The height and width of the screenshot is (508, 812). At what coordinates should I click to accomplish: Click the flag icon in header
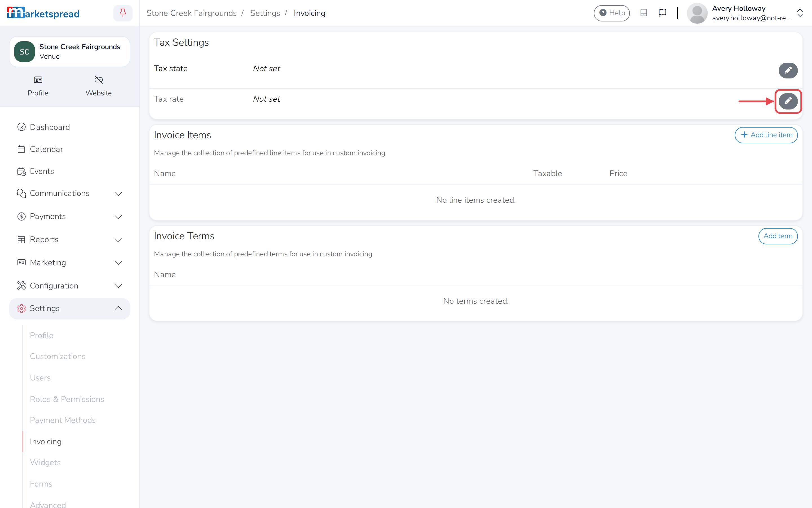(x=662, y=13)
